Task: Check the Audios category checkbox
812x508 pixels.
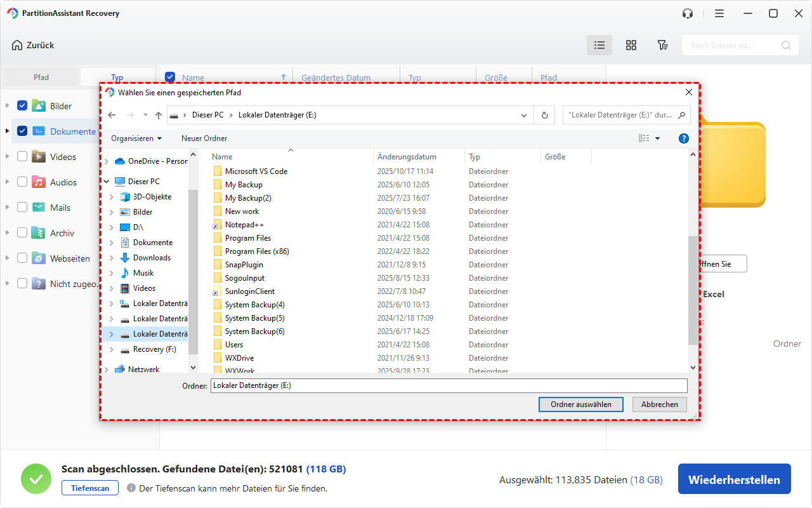Action: coord(22,182)
